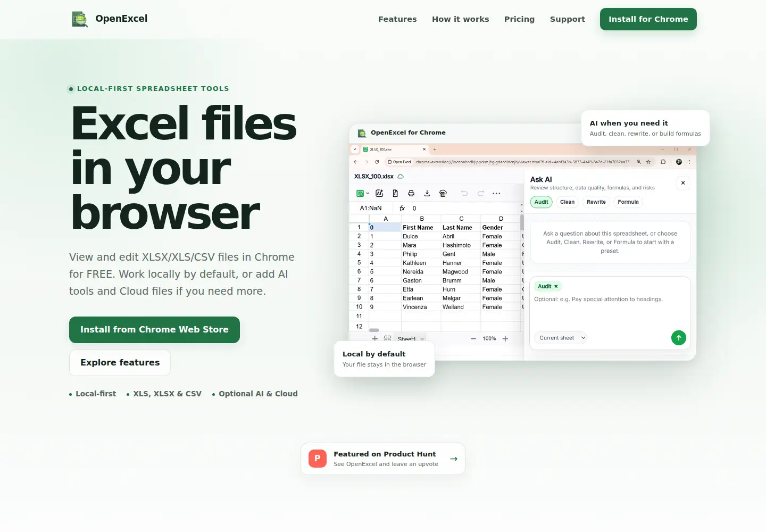Screen dimensions: 766x532
Task: Click the OpenExcel logo icon in header
Action: [x=80, y=19]
